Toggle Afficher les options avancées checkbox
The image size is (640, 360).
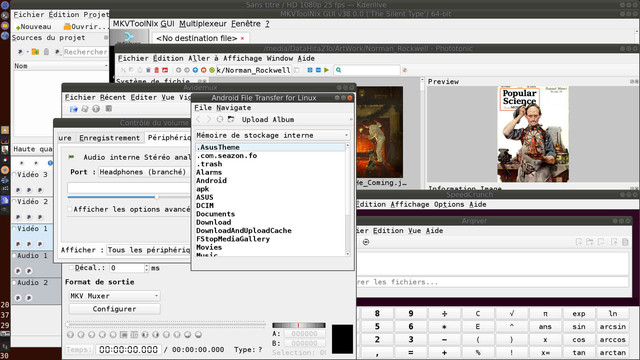pos(70,209)
